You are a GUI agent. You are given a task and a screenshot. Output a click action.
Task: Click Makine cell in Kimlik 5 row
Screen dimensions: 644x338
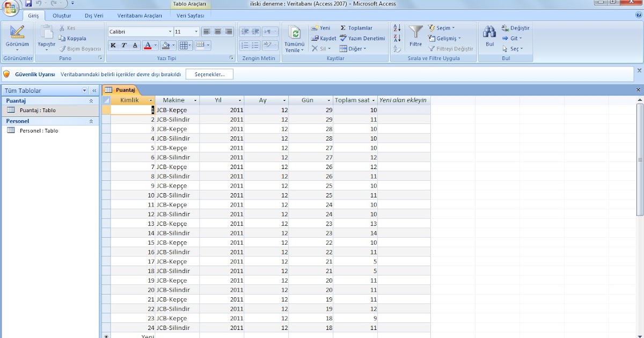point(177,148)
